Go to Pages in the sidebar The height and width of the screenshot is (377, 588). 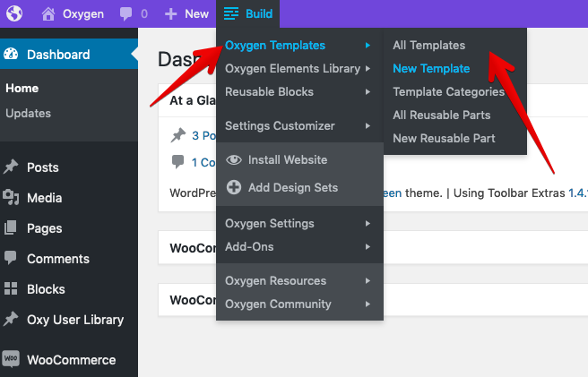tap(44, 228)
